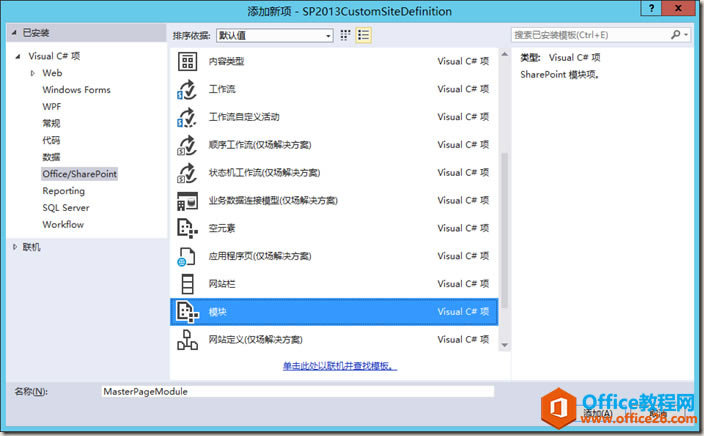The image size is (704, 436).
Task: Collapse the Visual C# 项 node
Action: pyautogui.click(x=18, y=57)
